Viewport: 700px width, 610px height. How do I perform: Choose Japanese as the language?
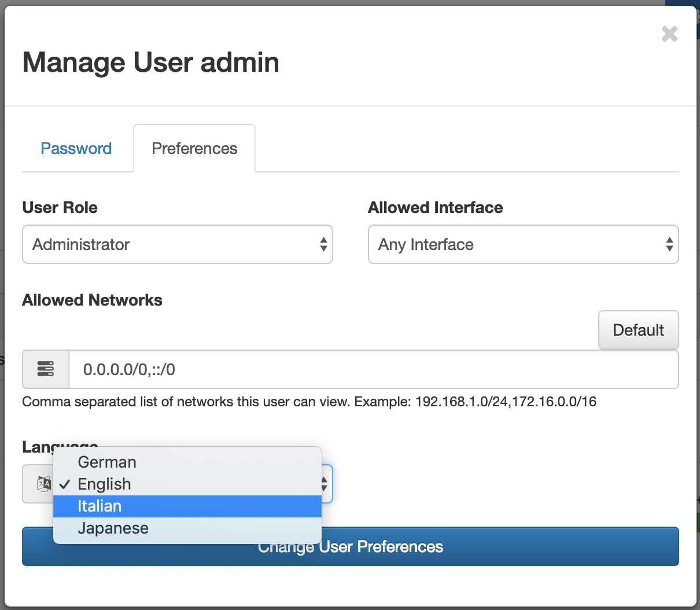tap(113, 528)
